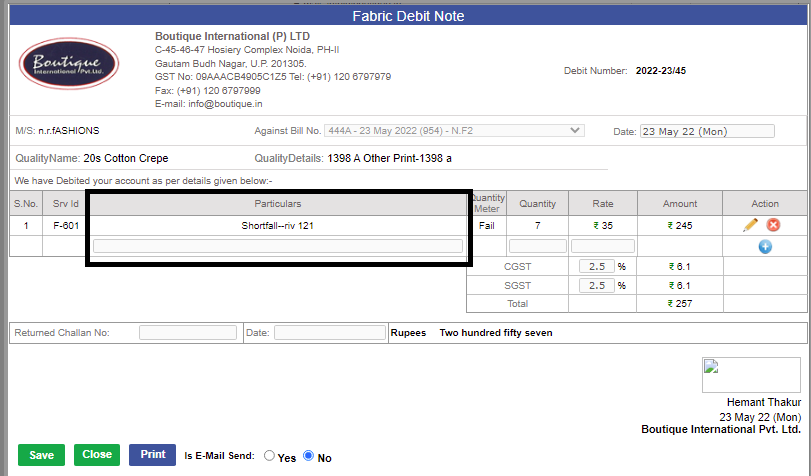Edit the CGST percentage field
This screenshot has height=476, width=811.
point(596,266)
